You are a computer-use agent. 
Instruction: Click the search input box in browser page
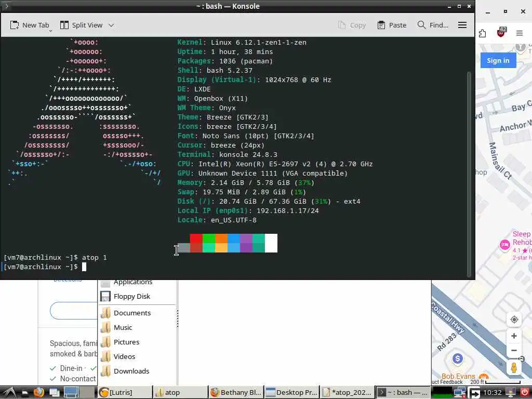coord(74,311)
